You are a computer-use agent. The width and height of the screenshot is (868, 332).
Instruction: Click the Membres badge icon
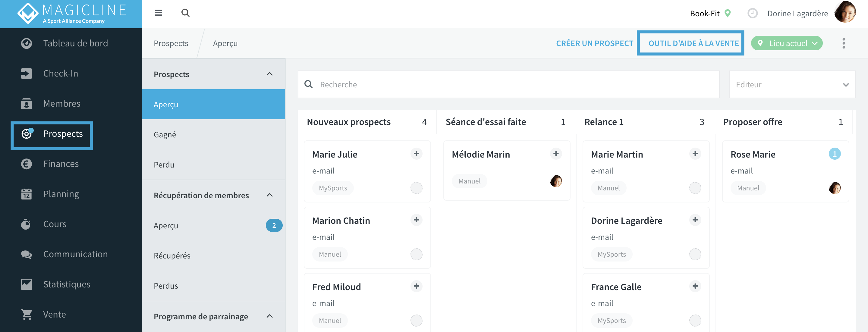pyautogui.click(x=26, y=103)
